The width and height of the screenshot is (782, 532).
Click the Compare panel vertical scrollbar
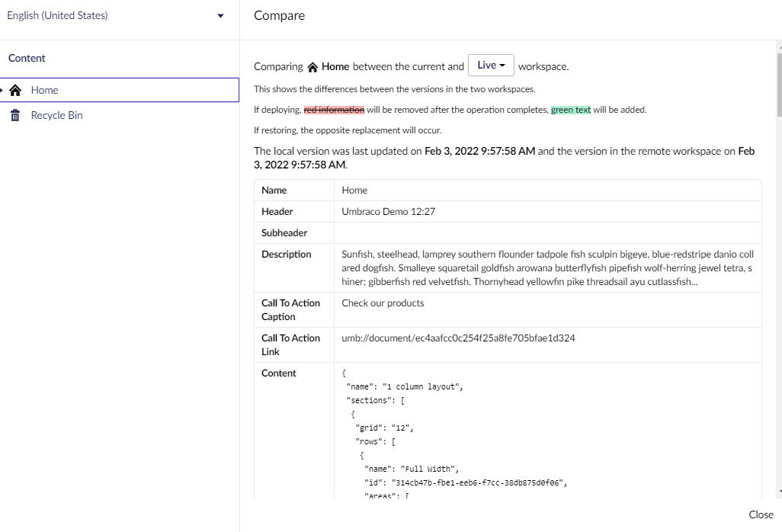(779, 85)
